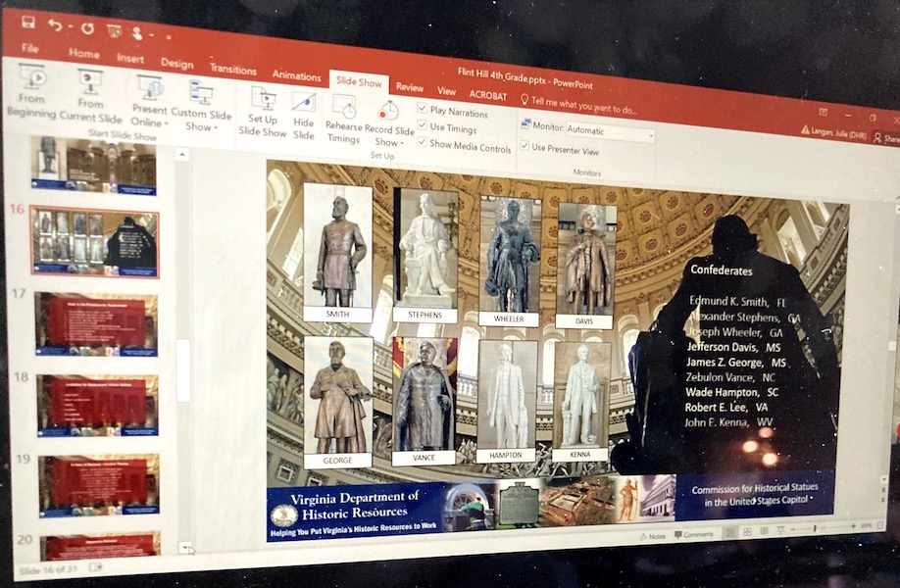Select slide 18 thumbnail
900x588 pixels.
(x=98, y=406)
